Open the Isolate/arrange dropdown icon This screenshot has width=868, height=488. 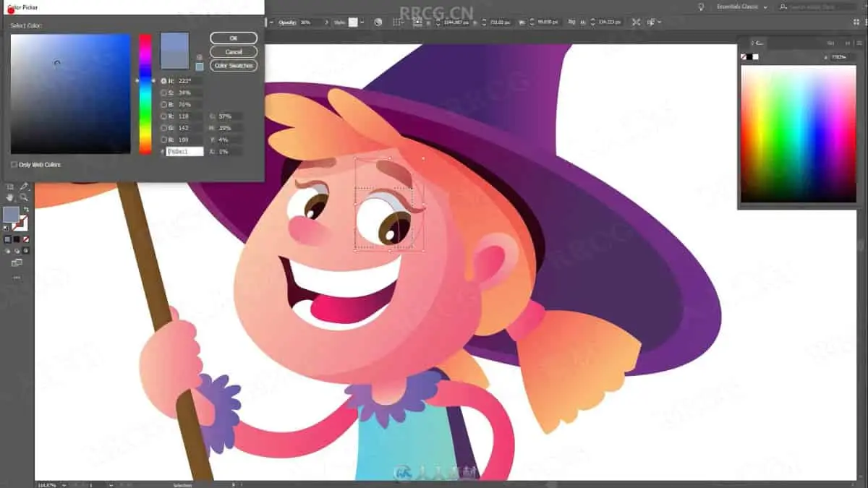pyautogui.click(x=655, y=22)
